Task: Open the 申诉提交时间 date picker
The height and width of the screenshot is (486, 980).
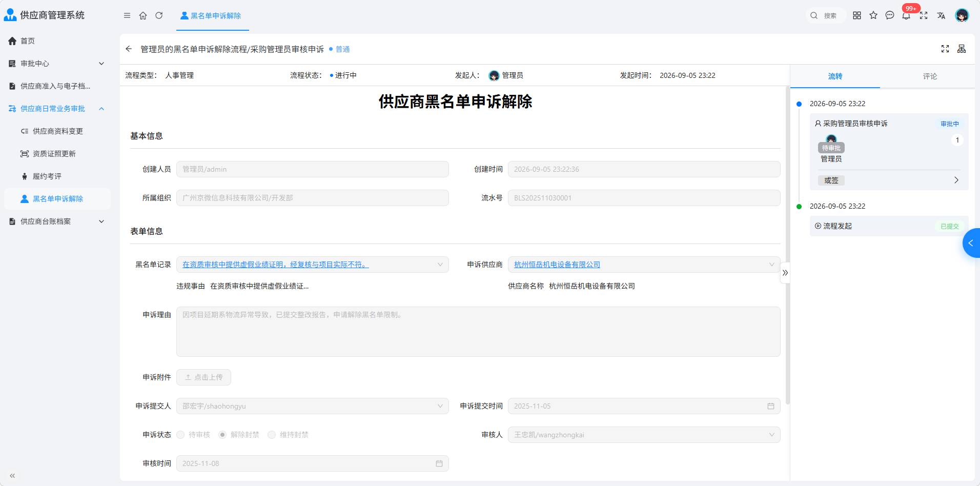Action: click(x=644, y=406)
